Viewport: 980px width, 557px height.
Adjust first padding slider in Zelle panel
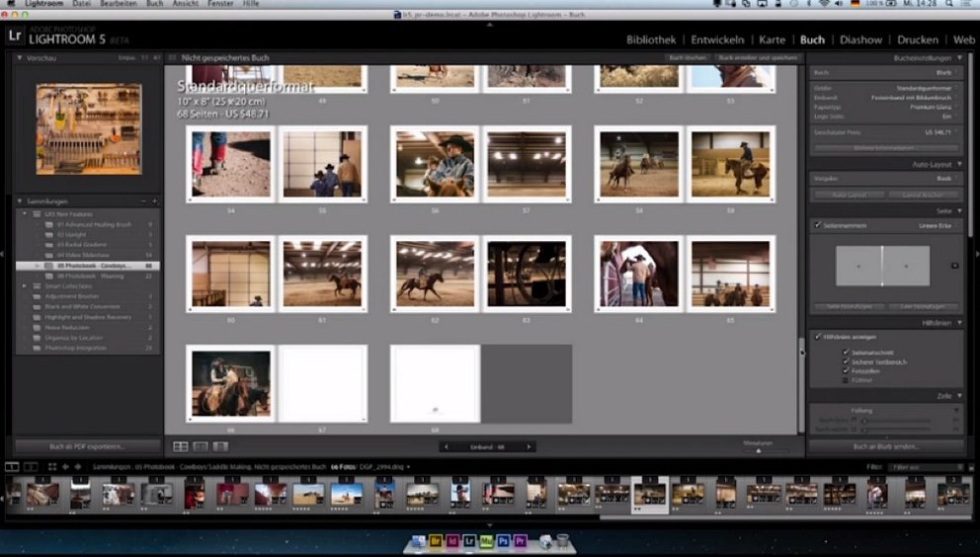[864, 421]
